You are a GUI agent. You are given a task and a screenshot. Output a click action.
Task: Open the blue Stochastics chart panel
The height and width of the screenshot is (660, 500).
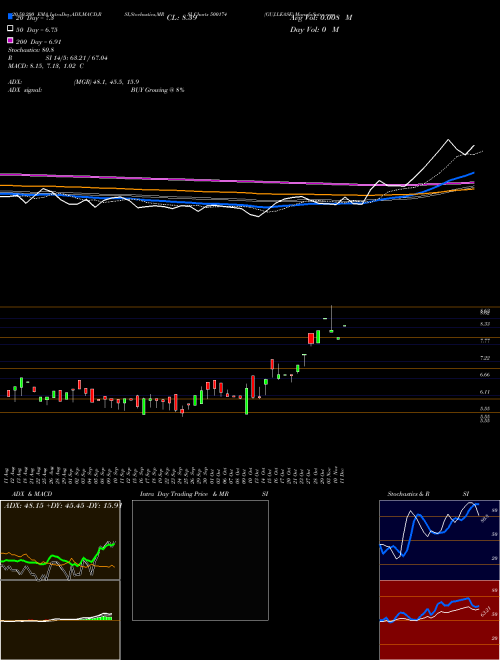coord(439,540)
